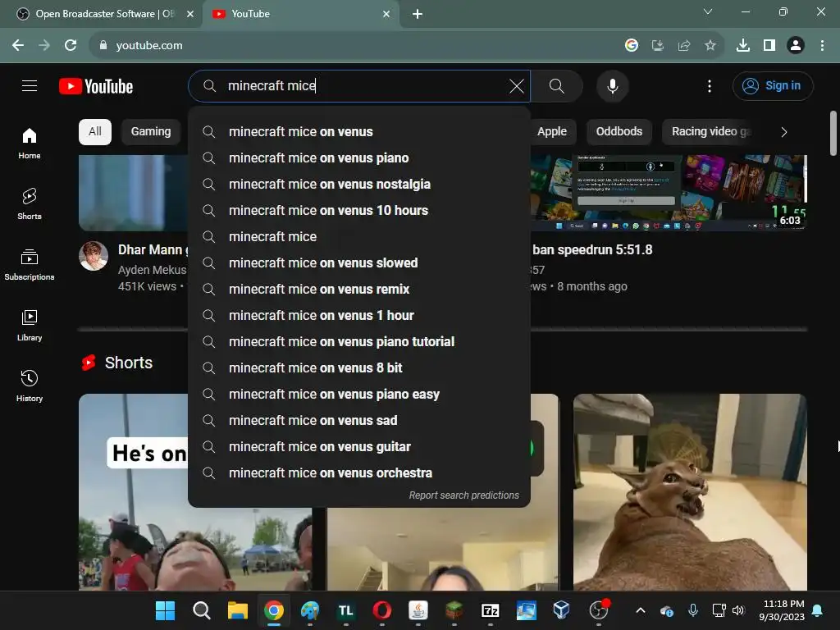Click the Dhar Mann channel avatar
The height and width of the screenshot is (630, 840).
(x=94, y=256)
